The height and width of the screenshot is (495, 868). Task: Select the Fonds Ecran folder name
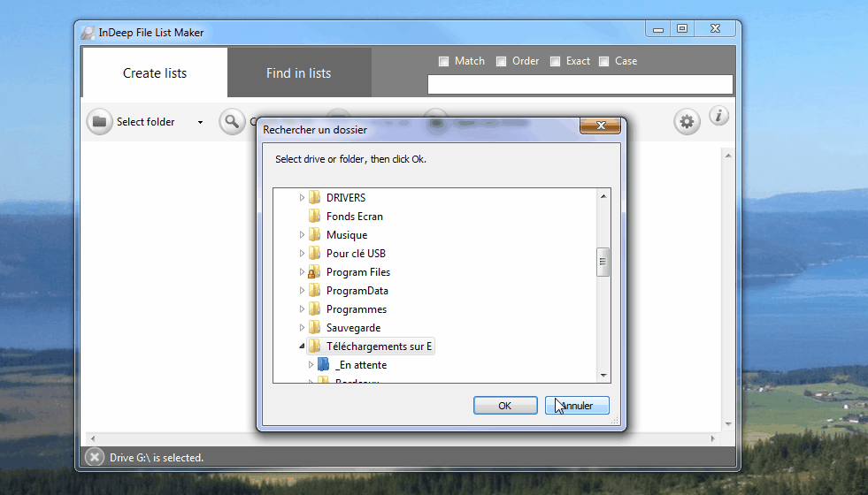pyautogui.click(x=354, y=217)
